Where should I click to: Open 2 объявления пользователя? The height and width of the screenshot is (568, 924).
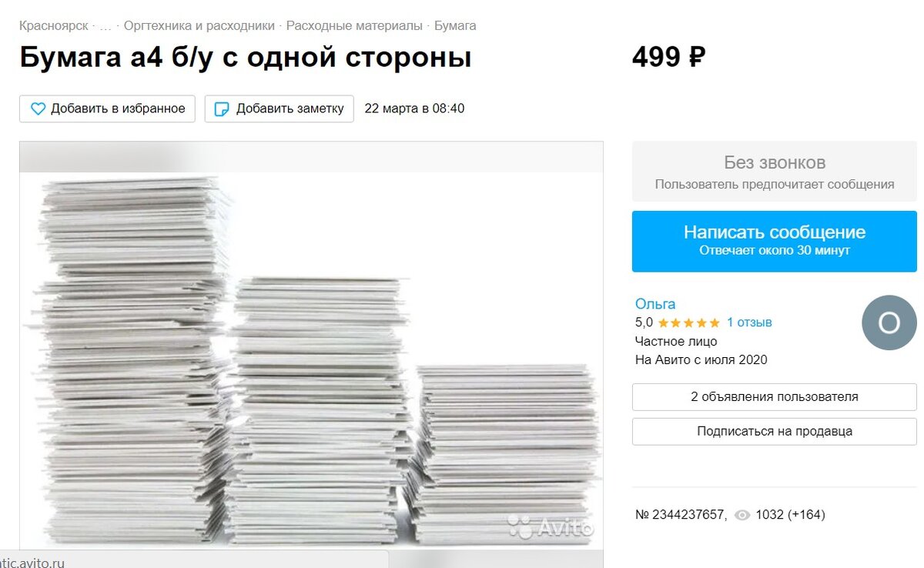[x=775, y=397]
